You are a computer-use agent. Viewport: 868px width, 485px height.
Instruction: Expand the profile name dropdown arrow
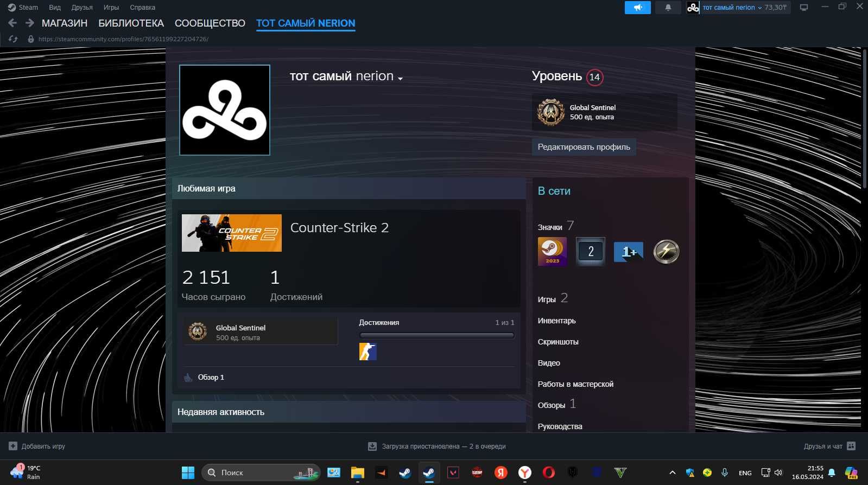[x=401, y=79]
